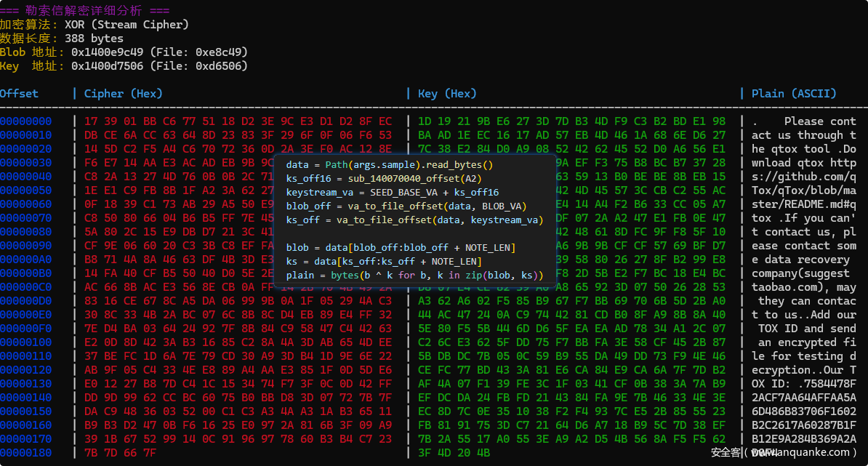The width and height of the screenshot is (868, 466).
Task: Click the Cipher (Hex) column header
Action: pyautogui.click(x=124, y=94)
